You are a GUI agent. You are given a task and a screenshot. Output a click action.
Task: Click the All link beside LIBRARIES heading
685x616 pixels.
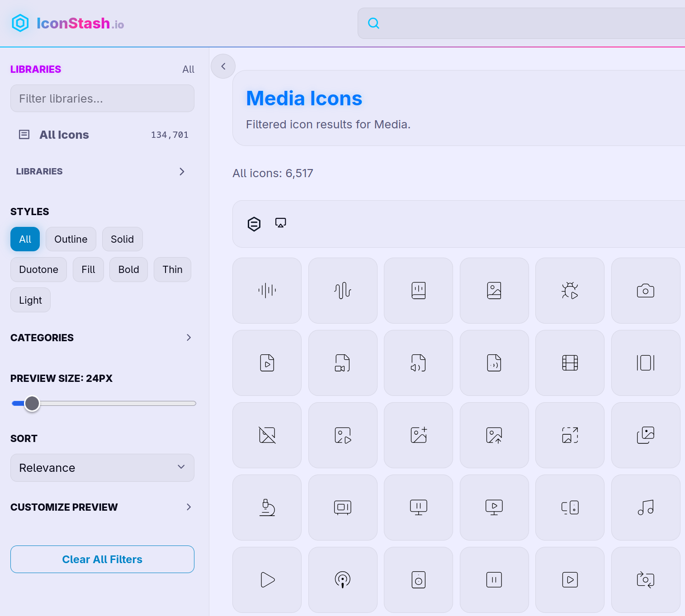189,69
